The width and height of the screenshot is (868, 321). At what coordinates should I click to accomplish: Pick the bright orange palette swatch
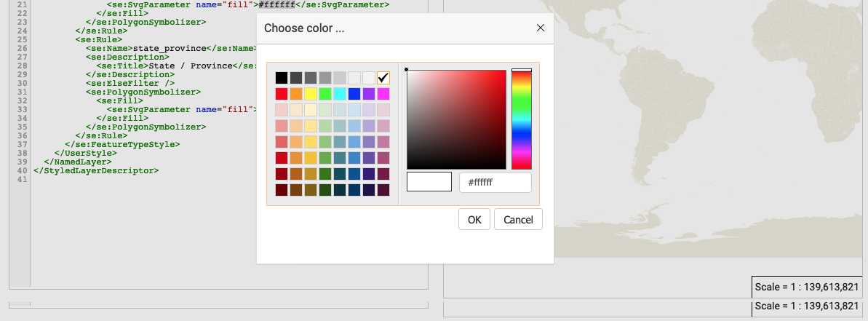point(296,93)
